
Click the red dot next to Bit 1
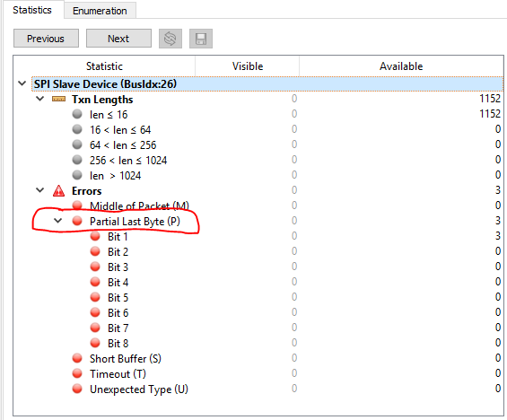[95, 236]
